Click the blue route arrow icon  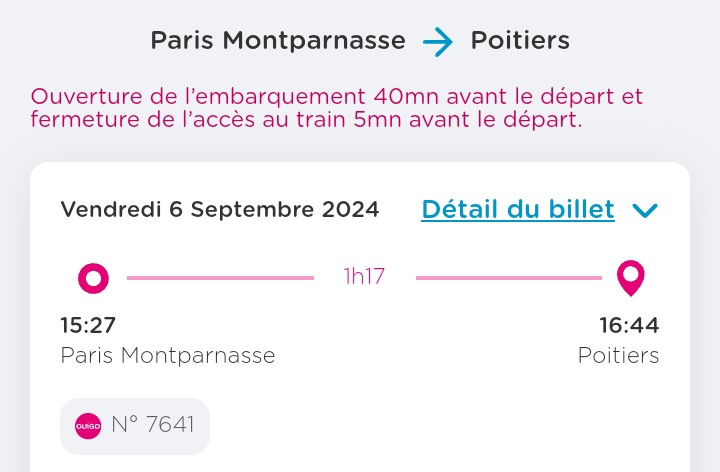438,42
